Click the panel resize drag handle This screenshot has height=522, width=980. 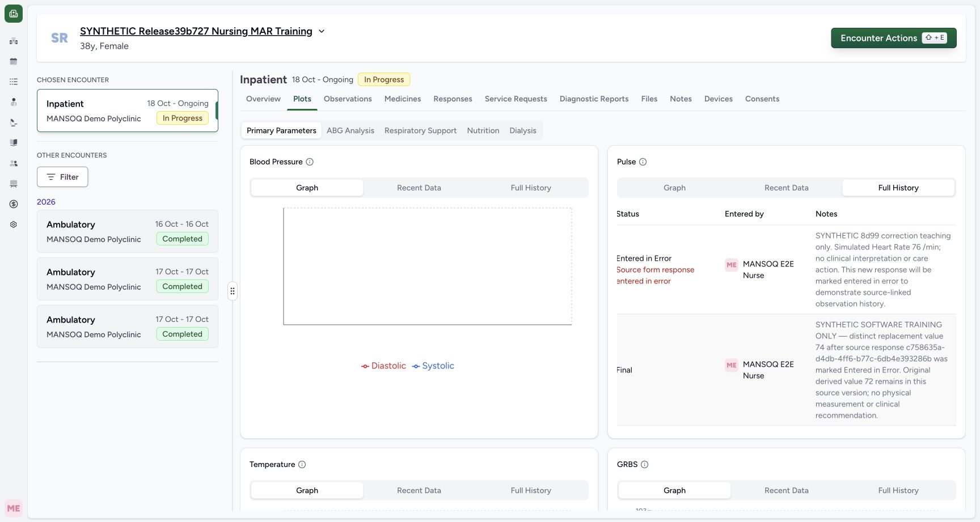click(233, 291)
